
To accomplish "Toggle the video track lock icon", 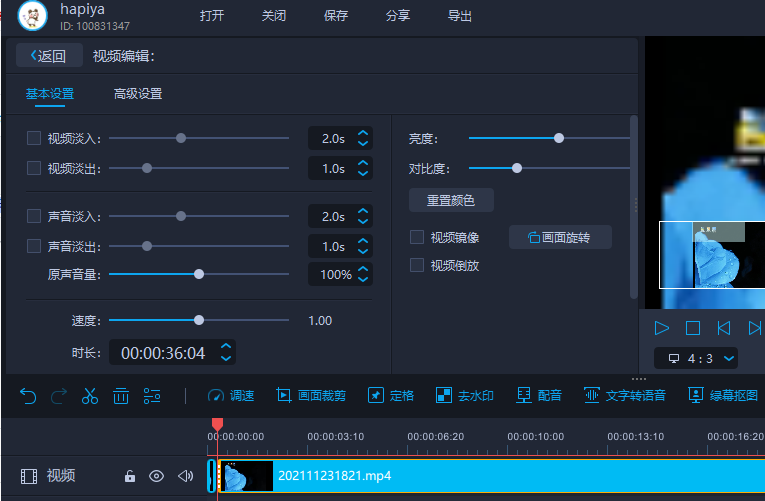I will [x=129, y=476].
